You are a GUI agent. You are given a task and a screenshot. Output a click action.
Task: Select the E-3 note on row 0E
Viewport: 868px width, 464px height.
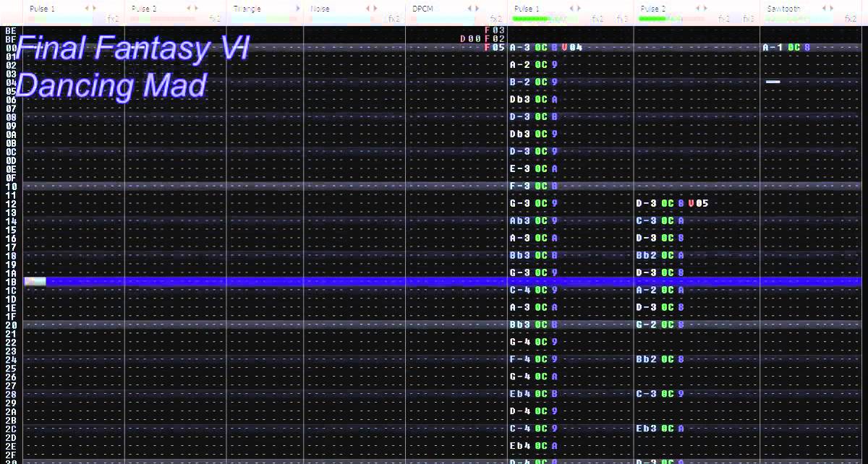pos(520,168)
